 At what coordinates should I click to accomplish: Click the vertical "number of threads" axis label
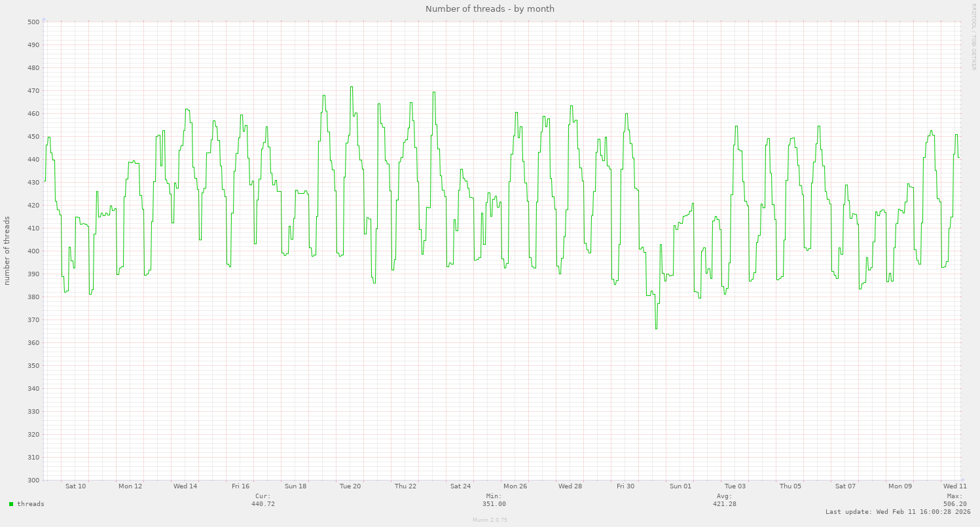click(x=7, y=251)
